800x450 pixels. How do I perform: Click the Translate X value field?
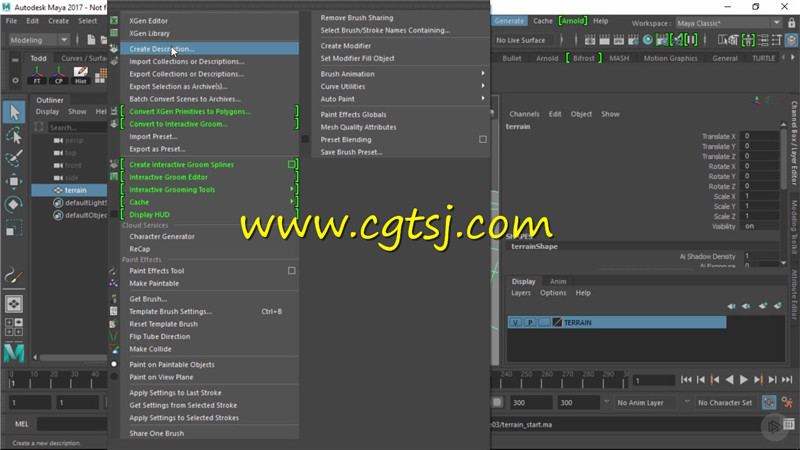pos(759,136)
